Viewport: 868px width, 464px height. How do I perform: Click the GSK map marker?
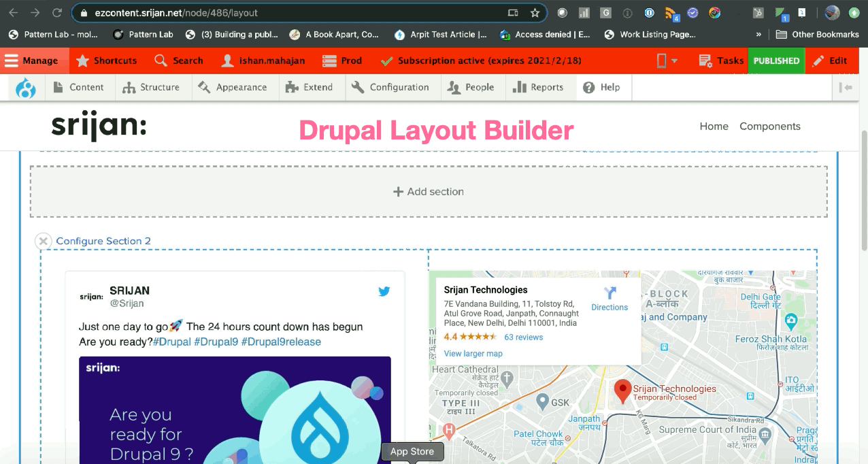(x=542, y=402)
